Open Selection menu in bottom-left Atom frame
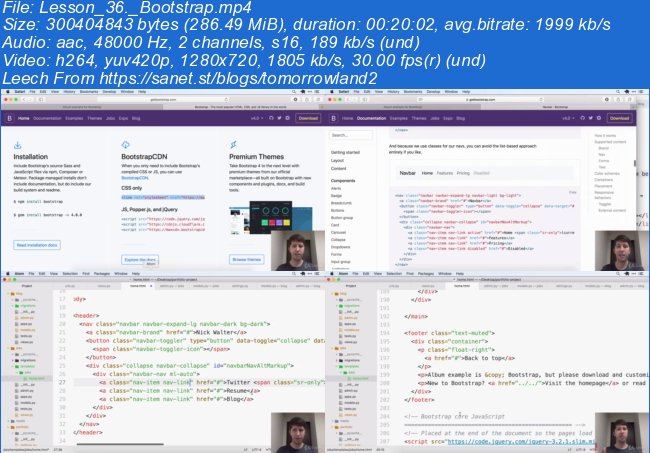This screenshot has width=650, height=453. 70,274
